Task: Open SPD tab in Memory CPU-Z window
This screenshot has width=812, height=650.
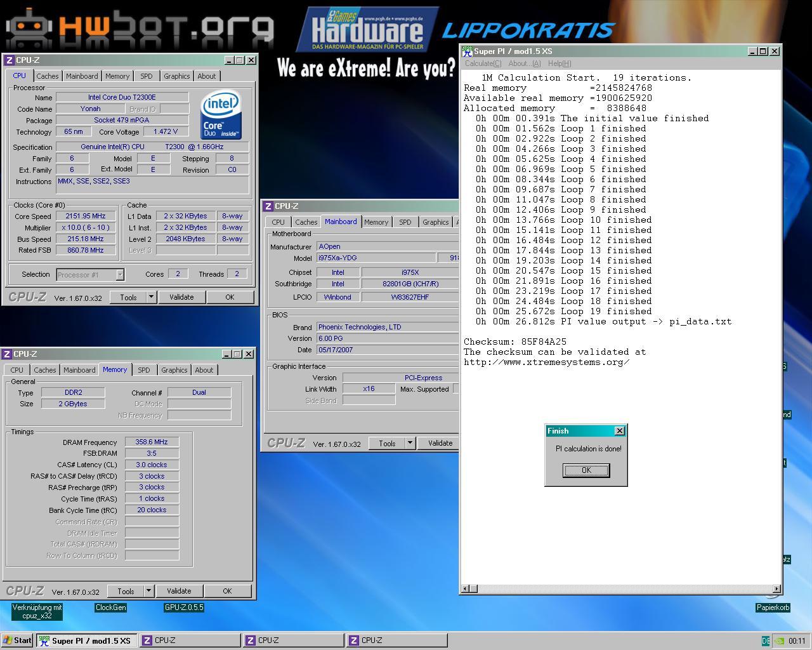Action: pyautogui.click(x=144, y=370)
